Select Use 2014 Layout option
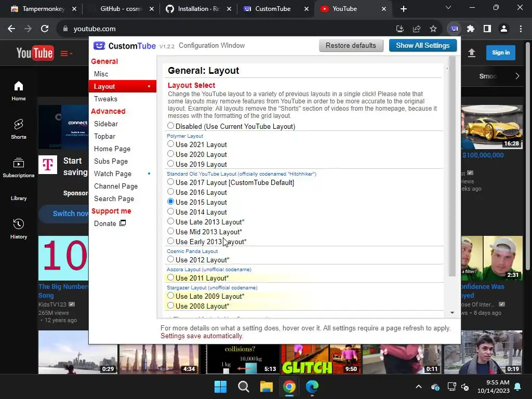Screen dimensions: 532x399 (170, 212)
